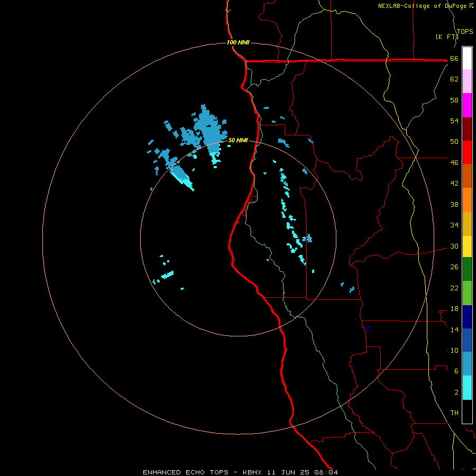Click the '50 NMI' range ring label

point(238,140)
